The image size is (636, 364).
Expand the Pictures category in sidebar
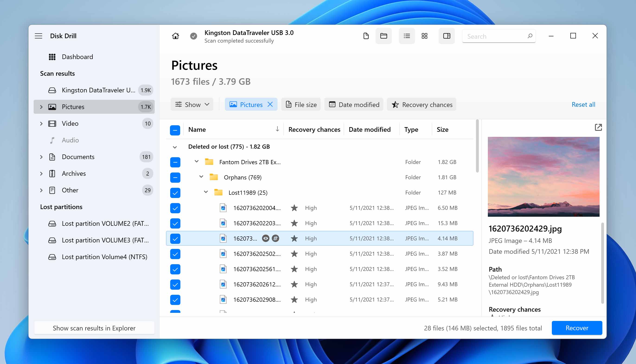click(x=42, y=107)
